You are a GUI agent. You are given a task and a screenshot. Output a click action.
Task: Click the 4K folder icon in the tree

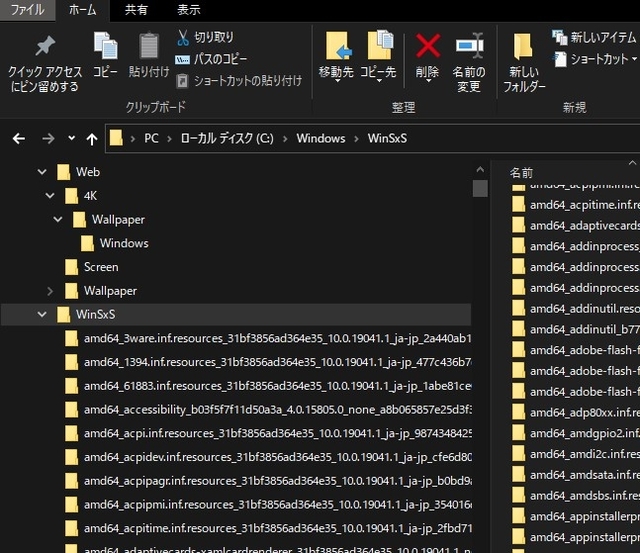[x=71, y=196]
